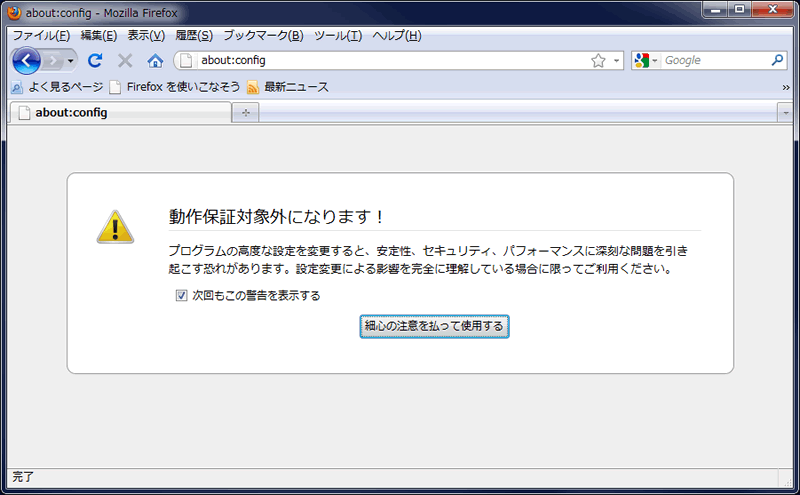
Task: Reload the page with the refresh icon
Action: [x=95, y=61]
